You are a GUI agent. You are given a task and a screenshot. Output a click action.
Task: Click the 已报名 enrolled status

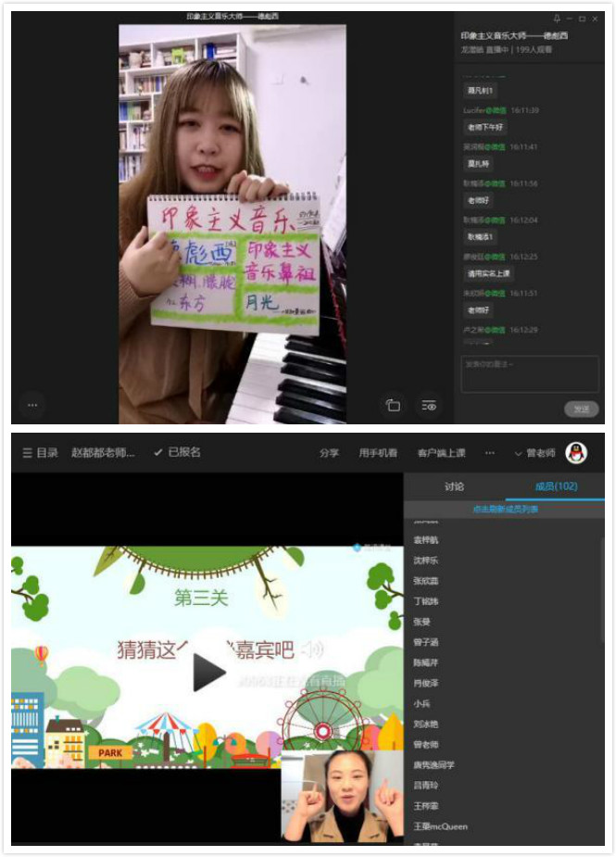pos(178,452)
